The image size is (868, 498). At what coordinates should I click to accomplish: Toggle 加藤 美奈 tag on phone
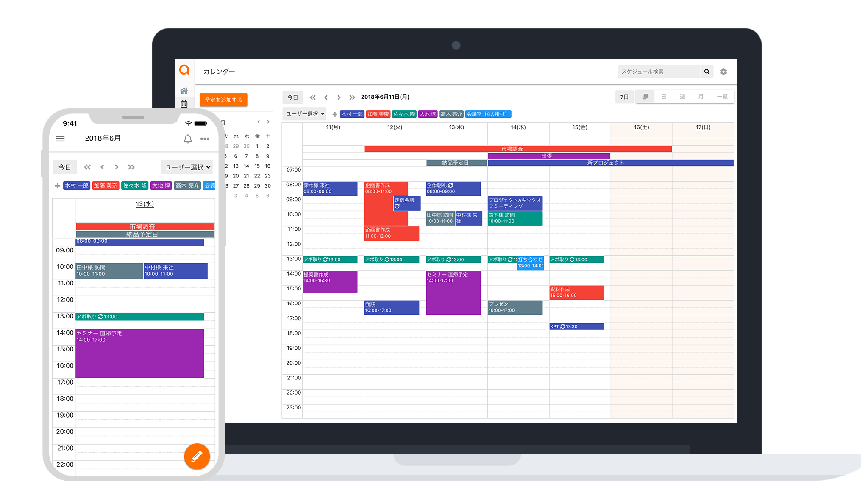pyautogui.click(x=106, y=186)
